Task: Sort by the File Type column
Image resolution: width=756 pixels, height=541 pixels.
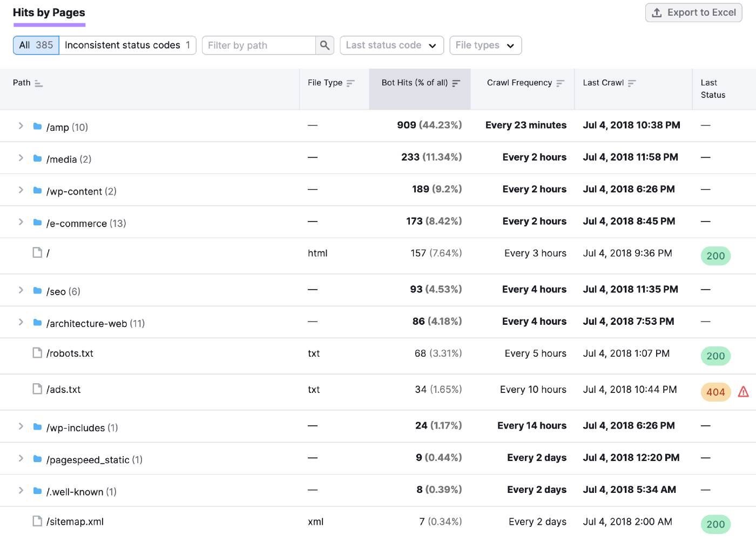Action: [350, 83]
